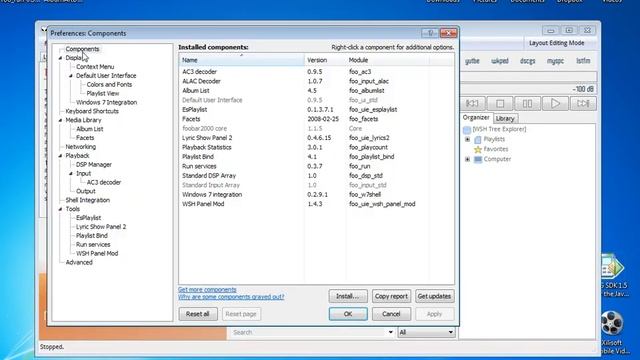Select AC3 decoder row in components list
This screenshot has height=360, width=640.
point(316,72)
